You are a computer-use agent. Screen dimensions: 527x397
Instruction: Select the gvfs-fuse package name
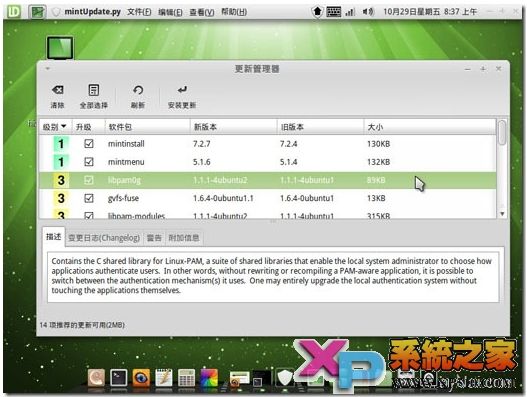point(123,198)
